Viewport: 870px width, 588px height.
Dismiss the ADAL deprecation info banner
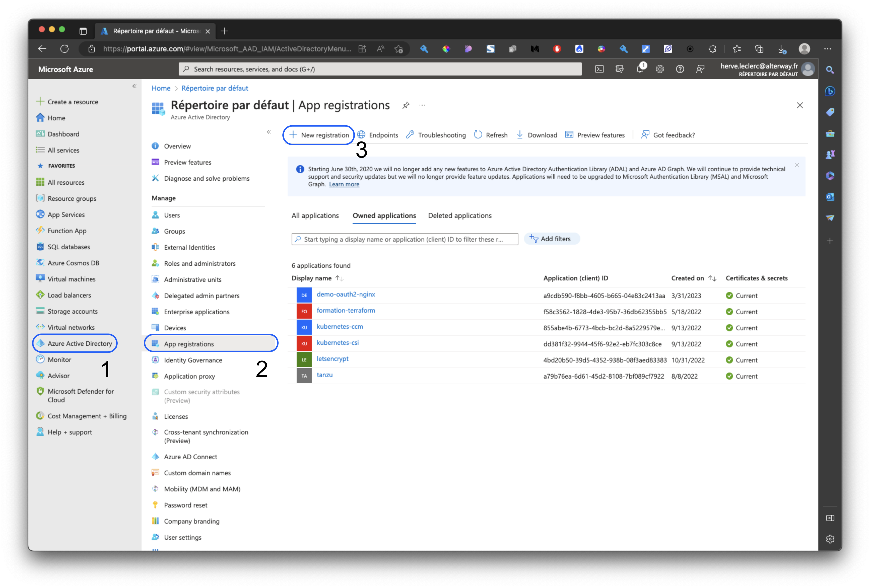(x=797, y=165)
